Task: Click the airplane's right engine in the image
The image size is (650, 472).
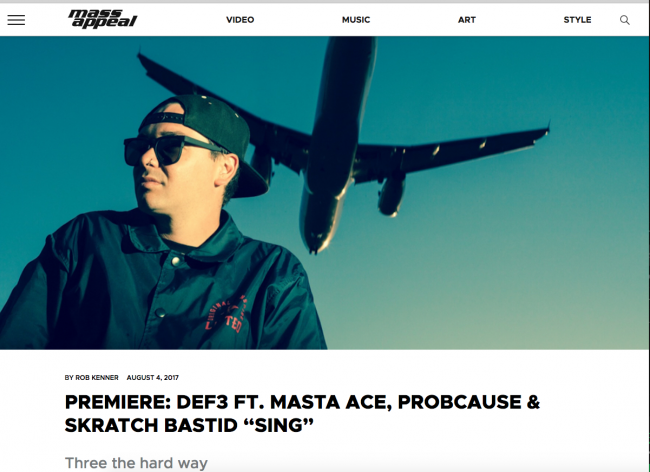Action: pyautogui.click(x=391, y=194)
